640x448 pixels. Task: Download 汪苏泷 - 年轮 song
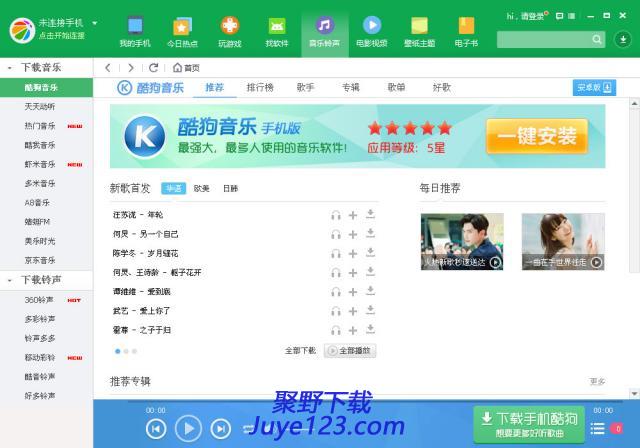(x=370, y=214)
